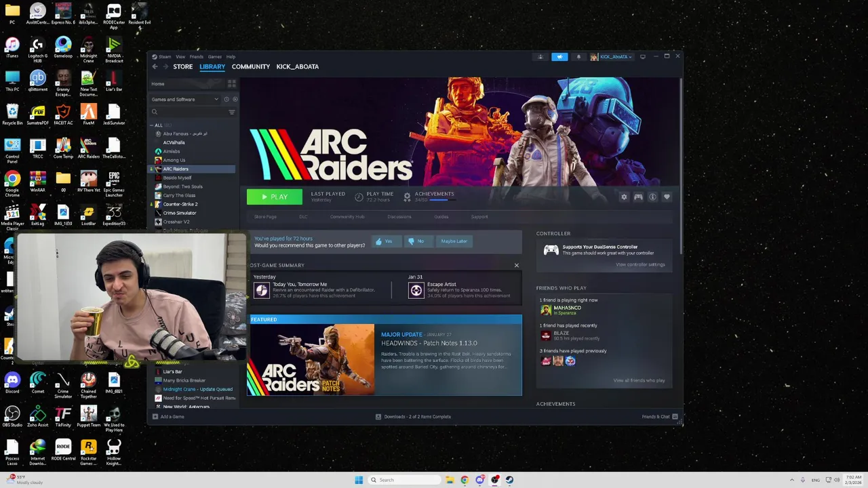Go forward with Steam's right arrow
This screenshot has width=868, height=488.
point(165,66)
